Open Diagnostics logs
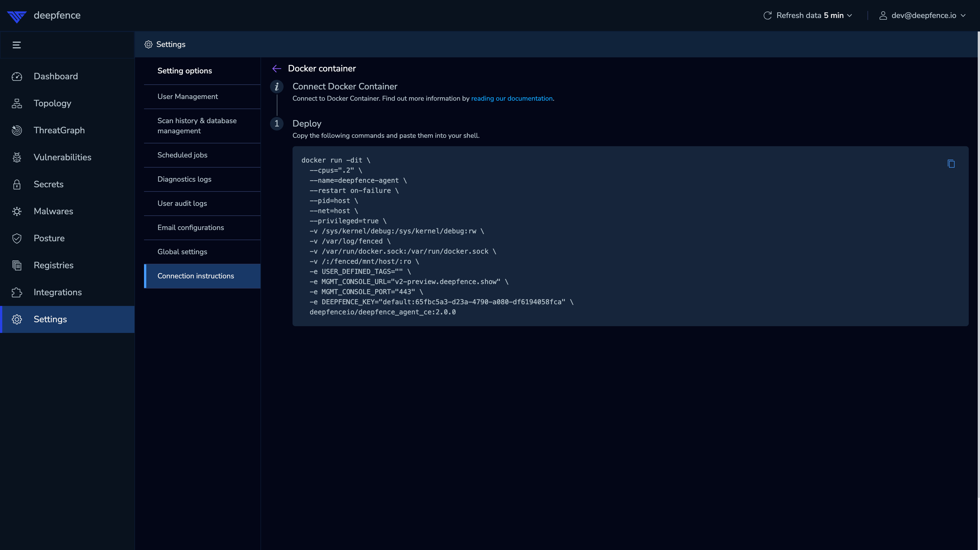The height and width of the screenshot is (550, 980). 203,179
